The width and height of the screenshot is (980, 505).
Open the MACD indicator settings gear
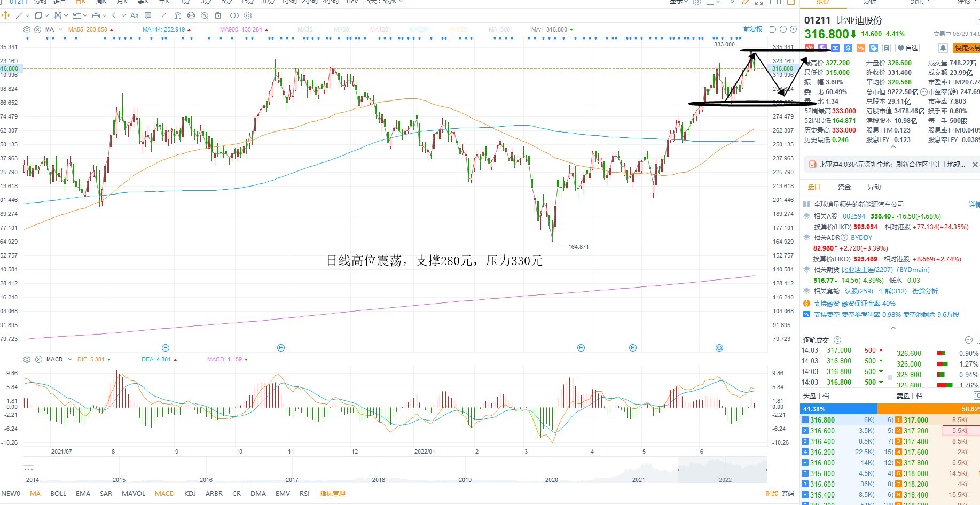(x=27, y=359)
